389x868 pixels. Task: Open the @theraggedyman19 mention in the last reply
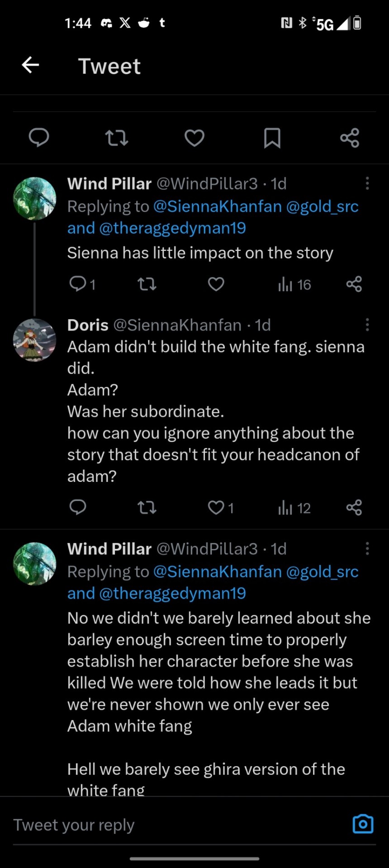click(x=172, y=593)
